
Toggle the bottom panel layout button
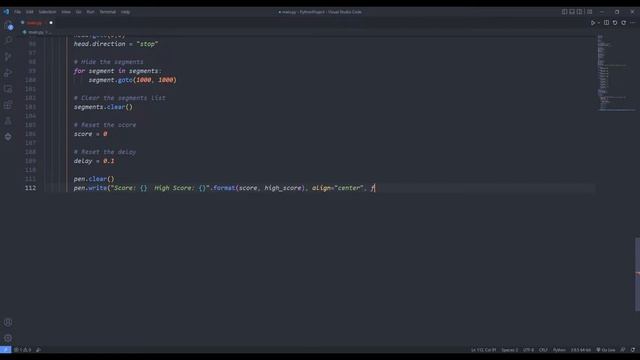572,12
